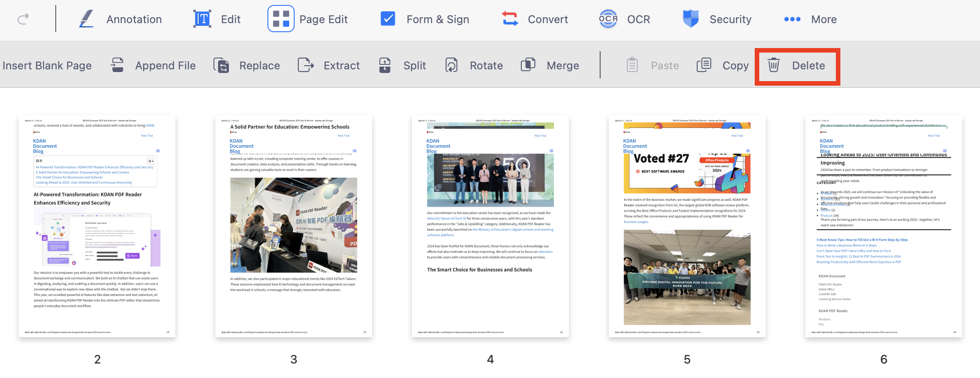Click the Split document icon
This screenshot has height=378, width=980.
(385, 65)
